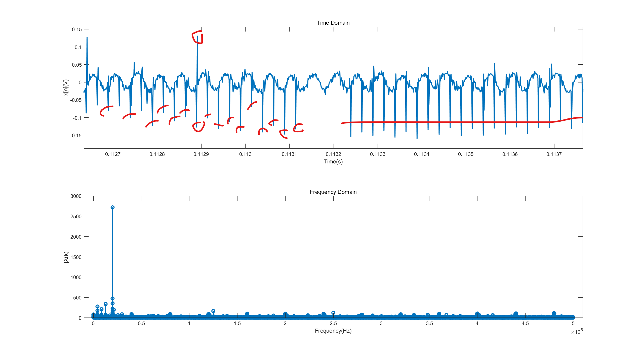Screen dimensions: 644x357
Task: Click the large voltage spike circled in red
Action: pyautogui.click(x=197, y=36)
